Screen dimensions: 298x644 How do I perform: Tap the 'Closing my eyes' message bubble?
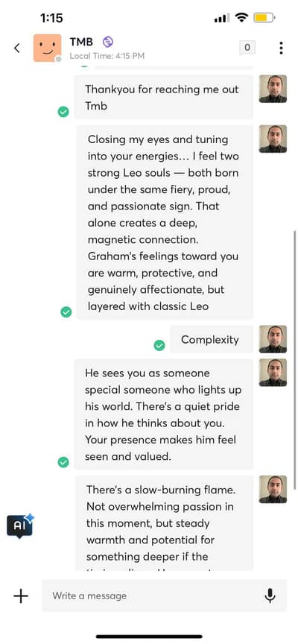[165, 222]
